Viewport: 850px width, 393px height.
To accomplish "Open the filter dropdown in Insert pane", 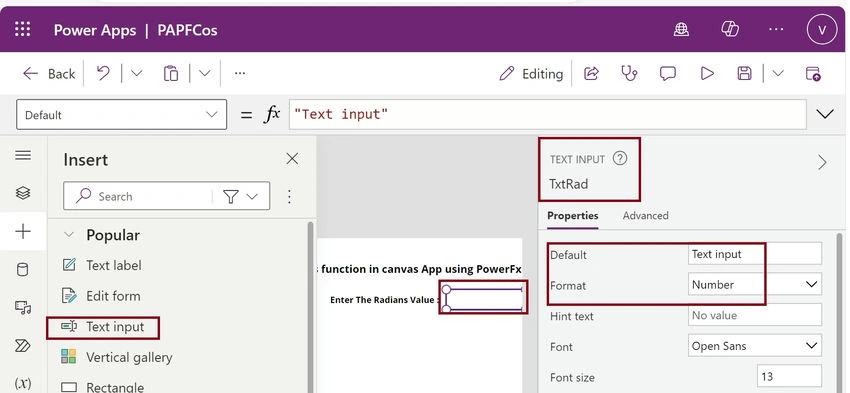I will pos(240,196).
